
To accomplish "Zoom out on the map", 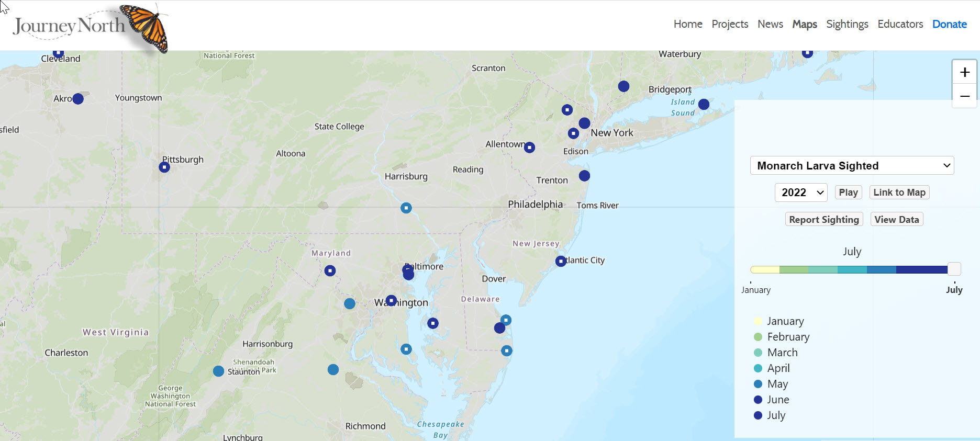I will coord(964,96).
